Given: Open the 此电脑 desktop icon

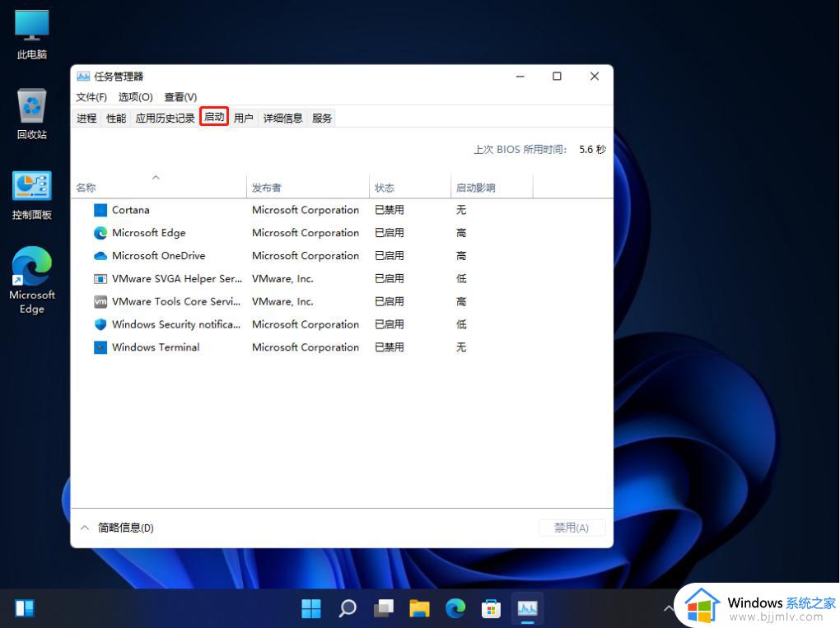Looking at the screenshot, I should (31, 35).
